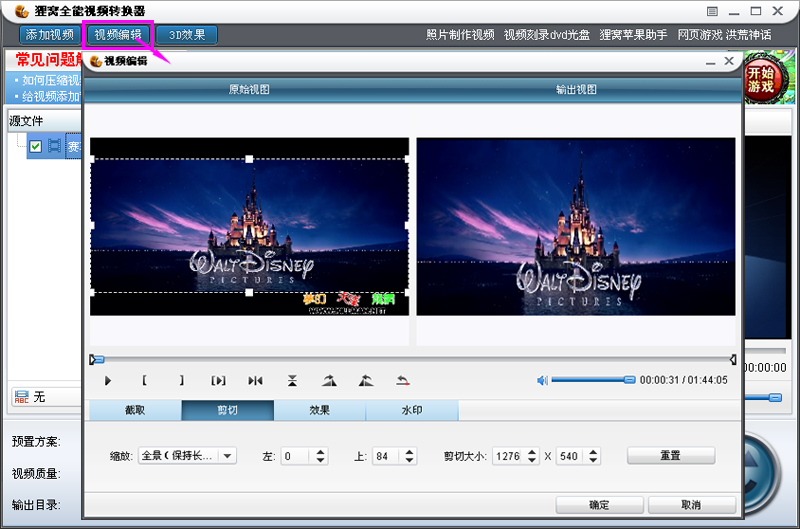Viewport: 800px width, 529px height.
Task: Click the 给视频添加 help link
Action: coord(52,96)
